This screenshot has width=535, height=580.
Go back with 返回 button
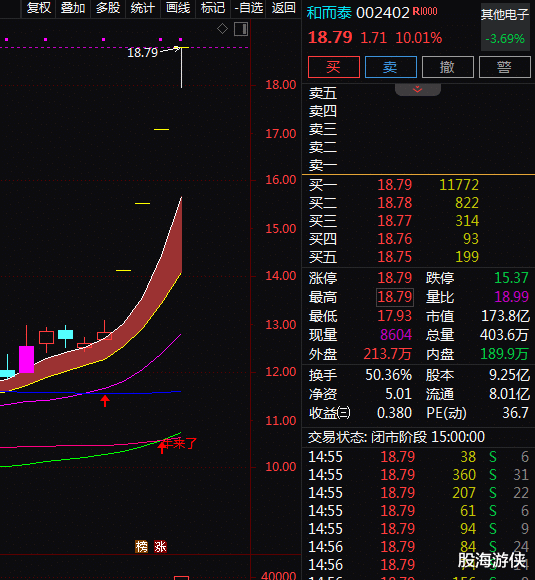pos(283,8)
